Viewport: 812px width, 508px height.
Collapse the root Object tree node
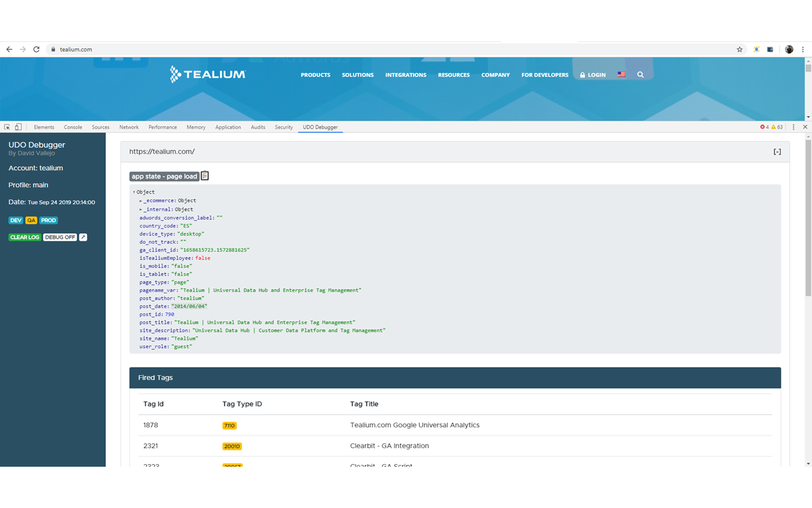click(134, 192)
